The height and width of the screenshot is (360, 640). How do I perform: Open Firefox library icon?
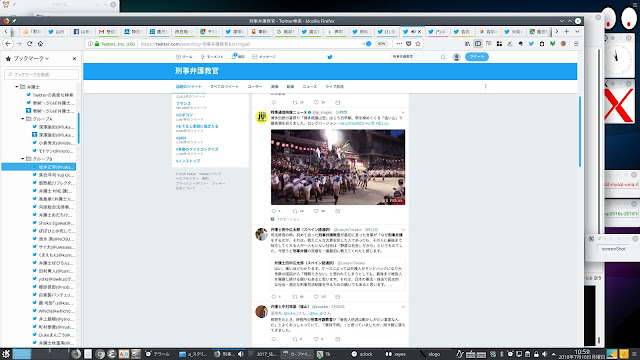[467, 44]
